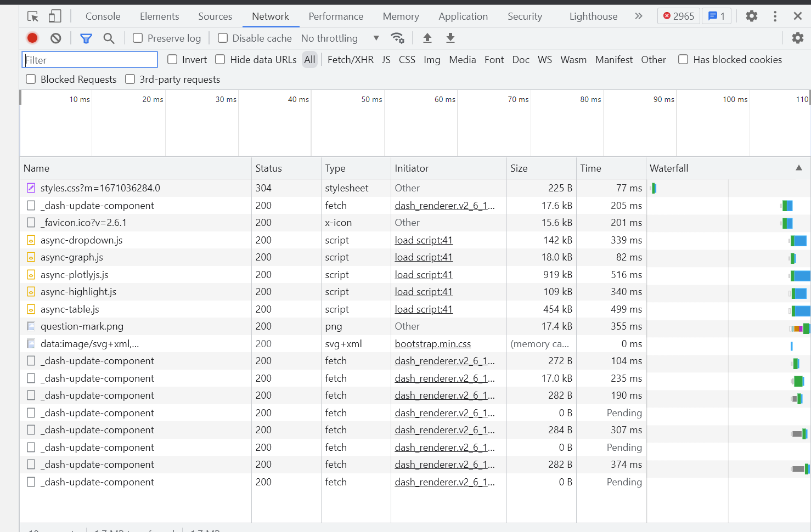
Task: Switch to the Console tab
Action: pos(103,16)
